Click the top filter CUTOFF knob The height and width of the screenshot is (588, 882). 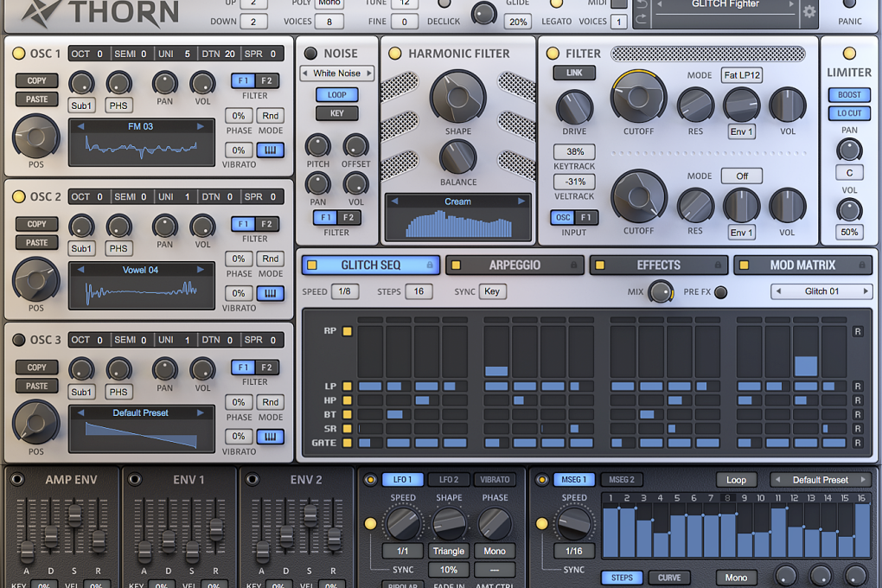point(638,98)
